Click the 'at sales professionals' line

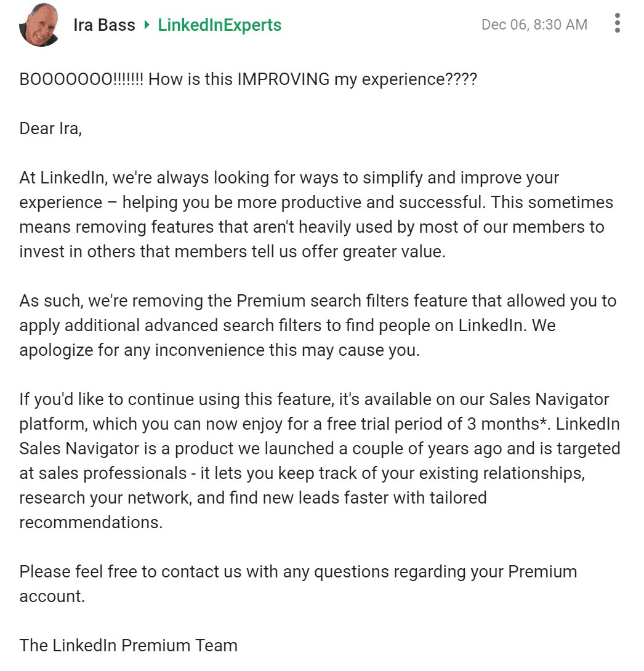(302, 473)
